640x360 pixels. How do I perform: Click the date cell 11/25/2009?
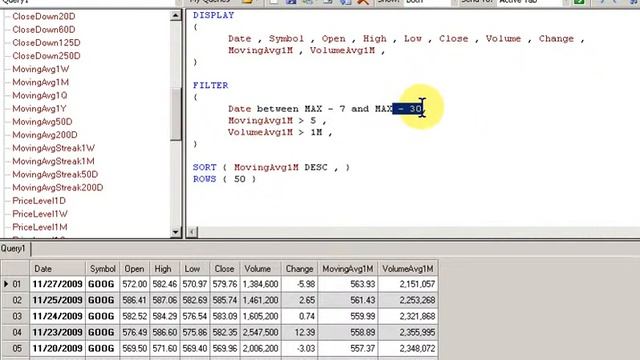[x=58, y=300]
